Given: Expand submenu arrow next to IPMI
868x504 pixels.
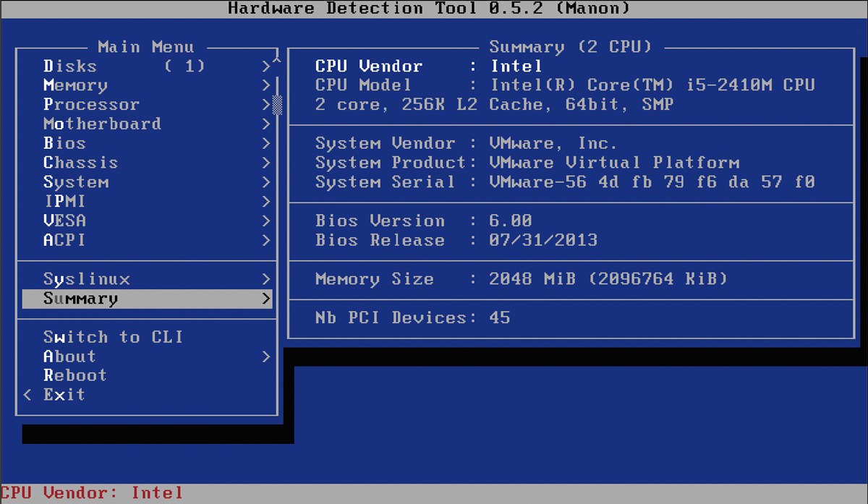Looking at the screenshot, I should [266, 202].
